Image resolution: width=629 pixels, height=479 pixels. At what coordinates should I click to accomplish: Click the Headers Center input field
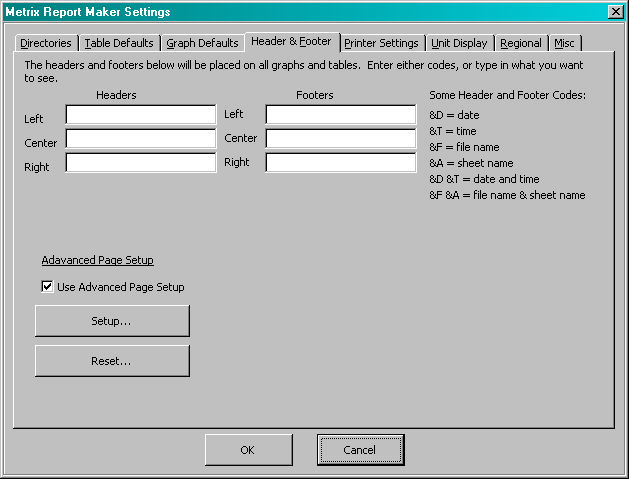[141, 139]
